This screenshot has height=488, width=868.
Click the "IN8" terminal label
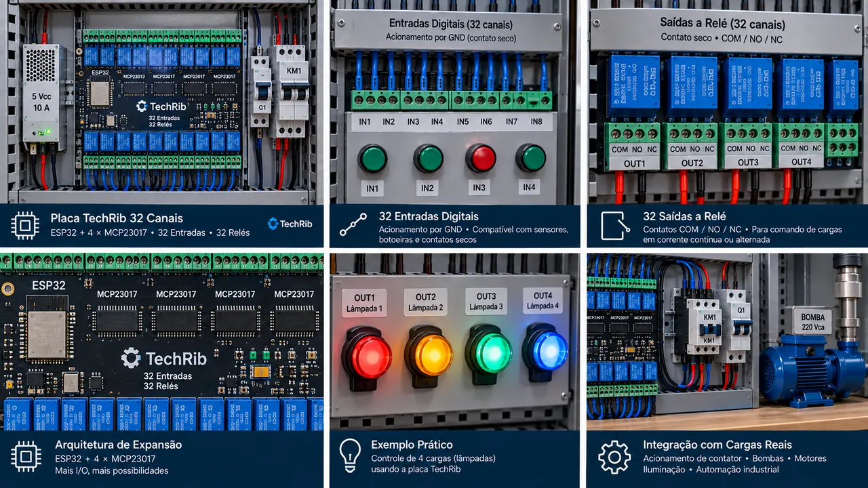pos(536,122)
